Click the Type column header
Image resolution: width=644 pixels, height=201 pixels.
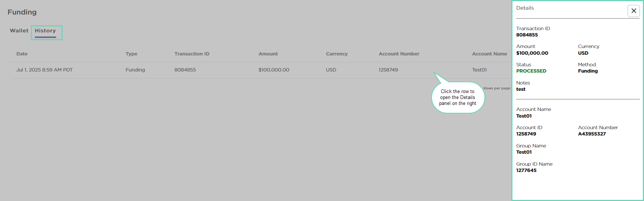coord(131,54)
